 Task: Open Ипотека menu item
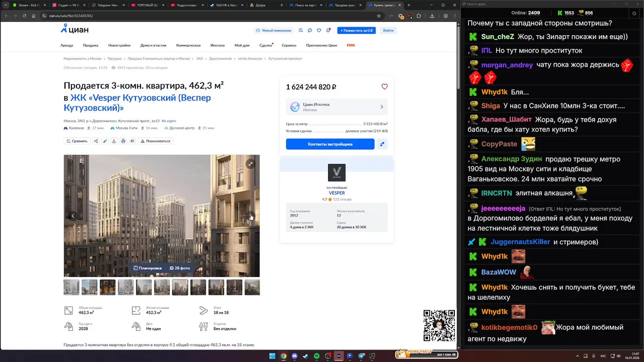tap(217, 45)
